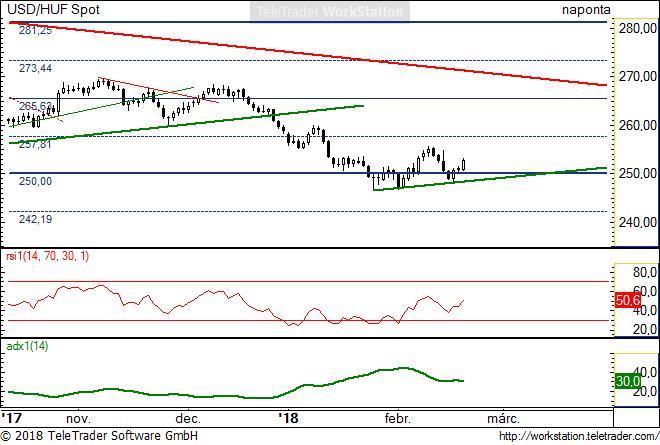The height and width of the screenshot is (445, 660).
Task: Click the 'nov.' date axis label
Action: click(78, 418)
